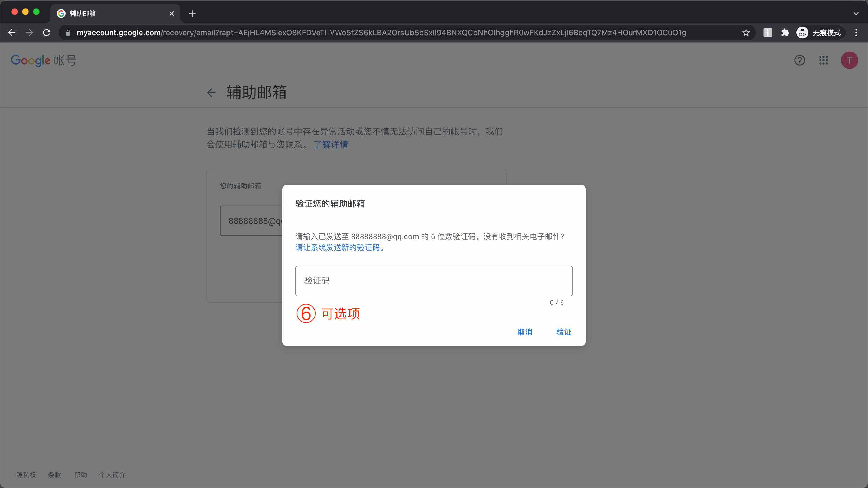Open the browser extensions puzzle icon

tap(785, 32)
